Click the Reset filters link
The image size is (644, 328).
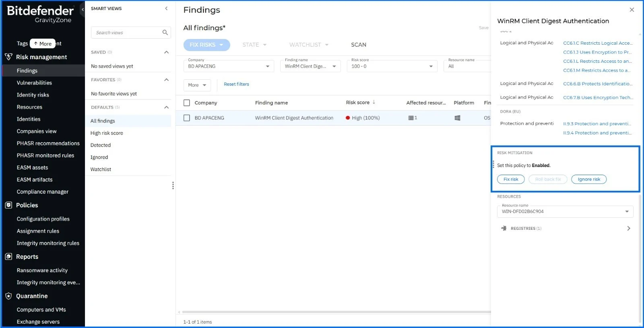pyautogui.click(x=236, y=85)
